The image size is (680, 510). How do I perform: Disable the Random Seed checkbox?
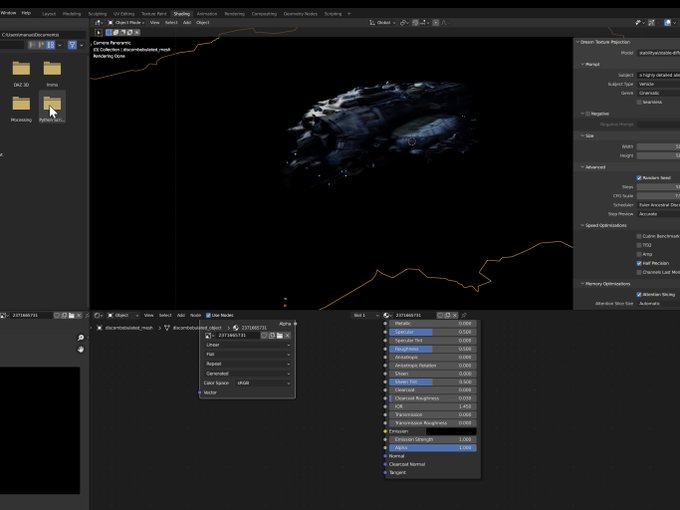639,178
